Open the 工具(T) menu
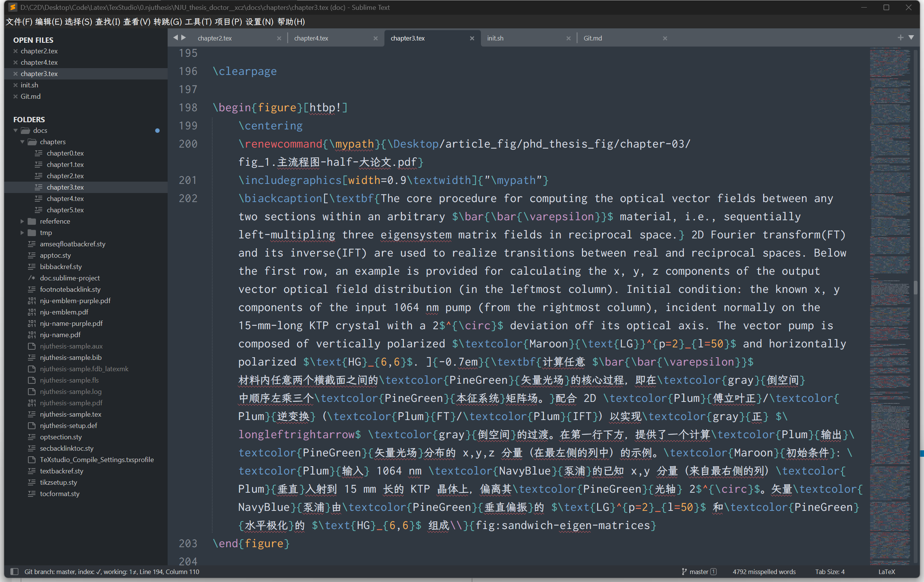The height and width of the screenshot is (582, 924). [x=198, y=22]
